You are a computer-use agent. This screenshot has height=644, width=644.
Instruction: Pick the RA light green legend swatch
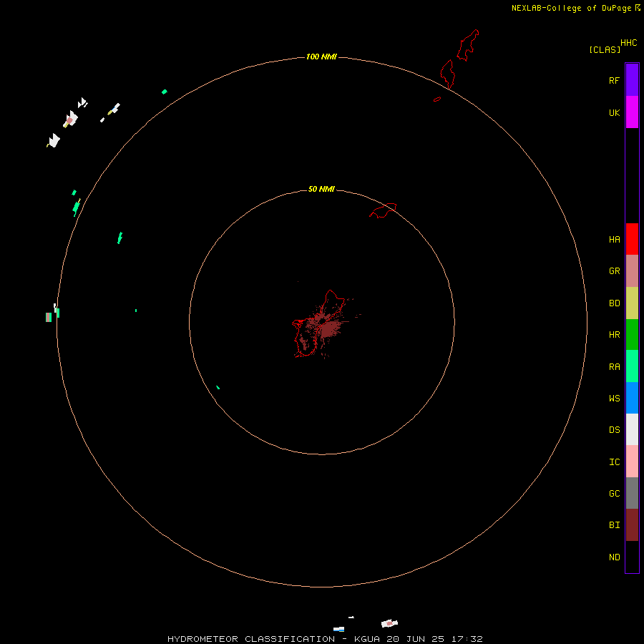coord(632,366)
